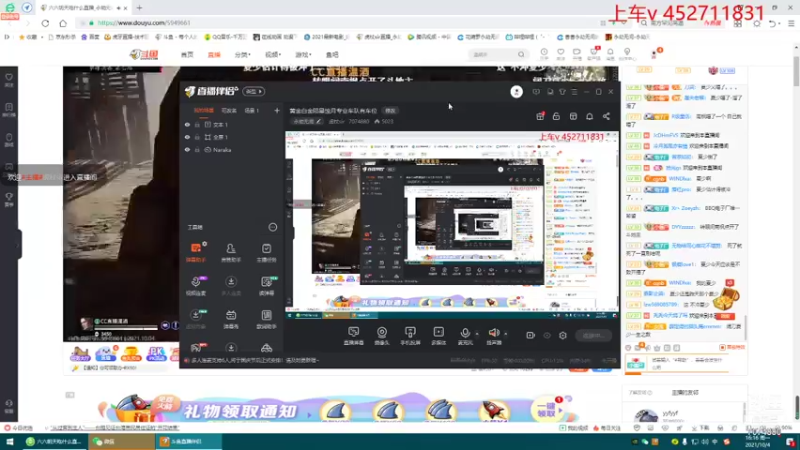The height and width of the screenshot is (450, 800).
Task: Select the orange active scene tab
Action: [204, 111]
